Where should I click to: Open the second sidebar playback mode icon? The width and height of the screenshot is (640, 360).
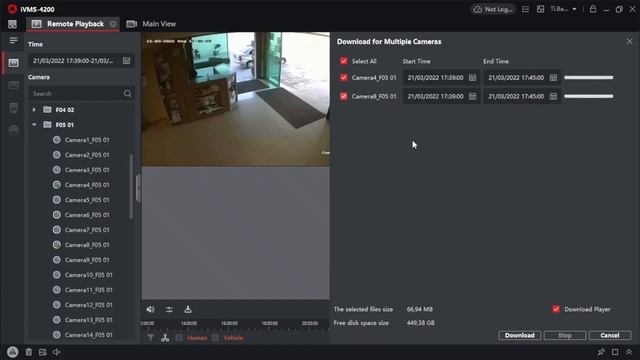click(x=13, y=85)
